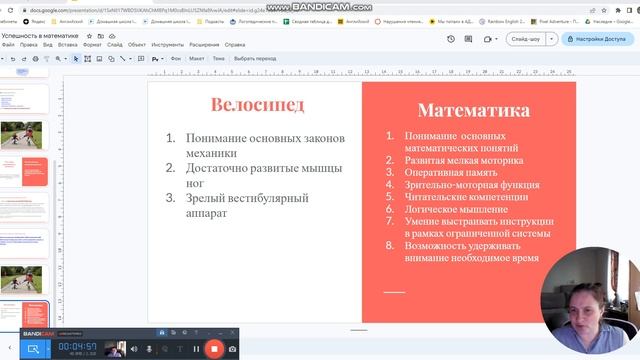Expand the zoom level dropdown arrow

click(x=66, y=59)
